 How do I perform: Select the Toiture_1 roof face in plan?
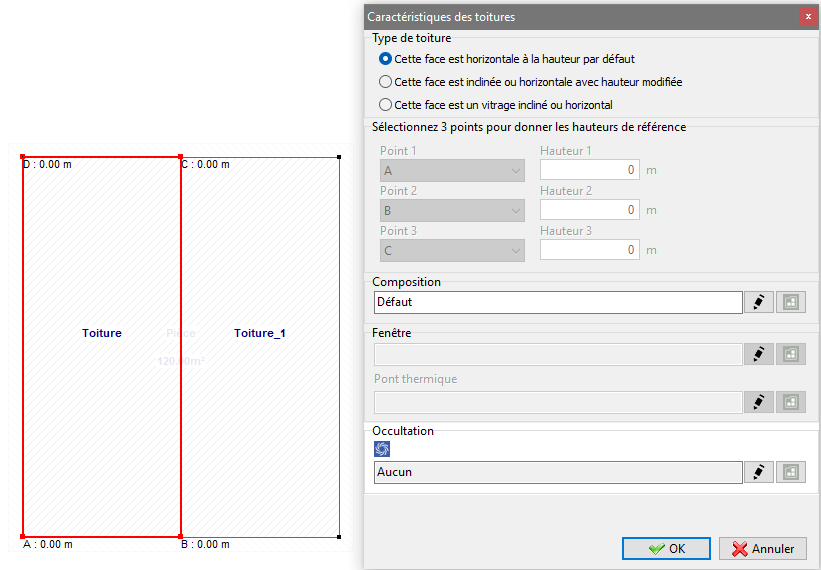point(260,333)
